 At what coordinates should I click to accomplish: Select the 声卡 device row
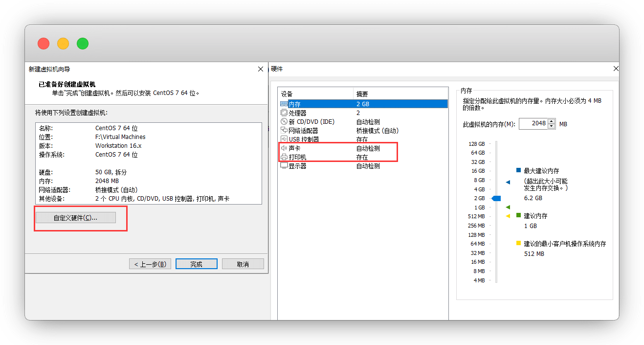point(363,148)
